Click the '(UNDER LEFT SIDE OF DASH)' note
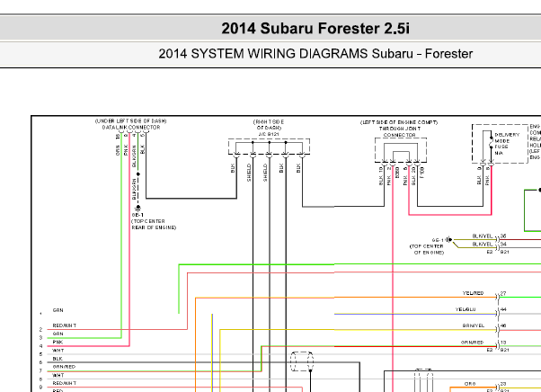Screen dimensions: 541x392 click(x=131, y=121)
